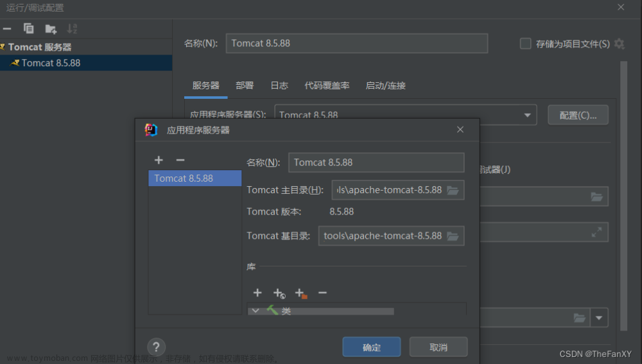Expand field icon in background window
Screen dimensions: 642x364
tap(596, 232)
